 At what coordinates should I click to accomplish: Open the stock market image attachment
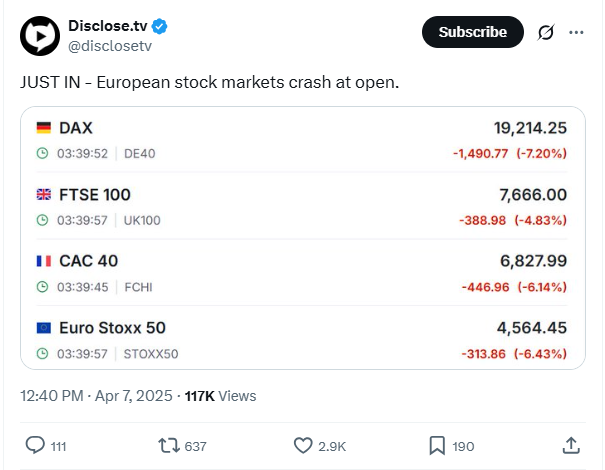coord(303,238)
